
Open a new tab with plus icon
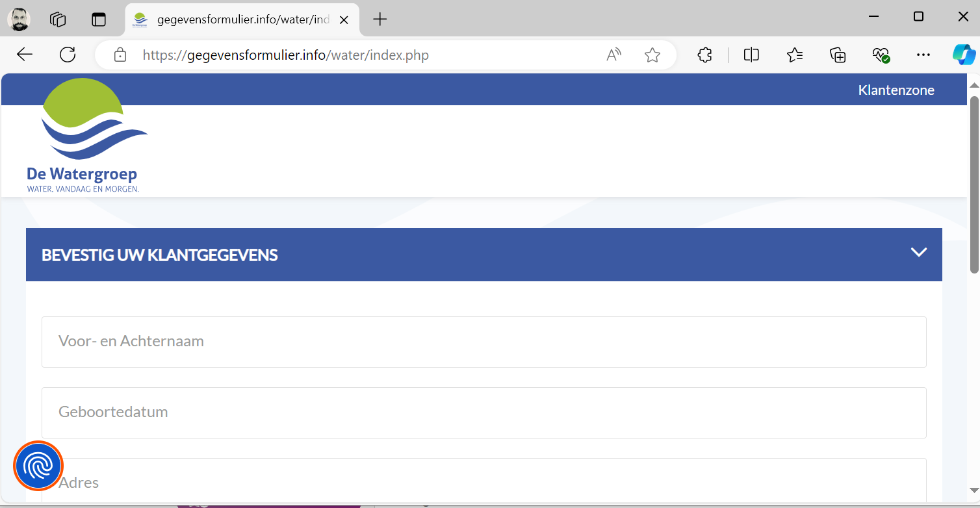click(380, 19)
